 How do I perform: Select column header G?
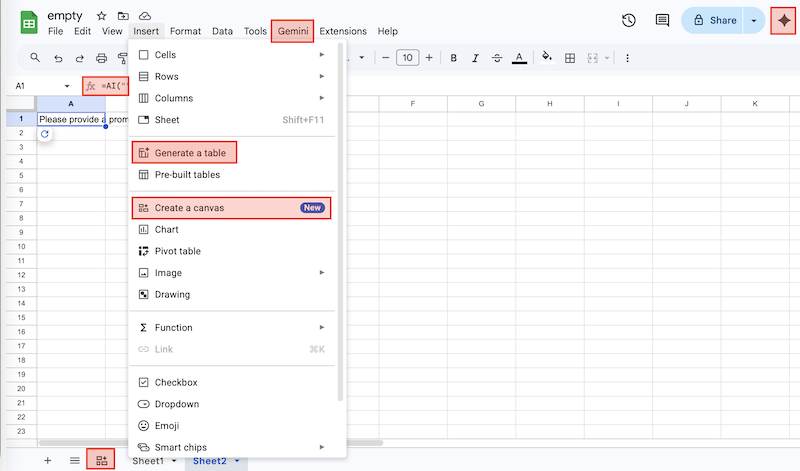tap(481, 104)
